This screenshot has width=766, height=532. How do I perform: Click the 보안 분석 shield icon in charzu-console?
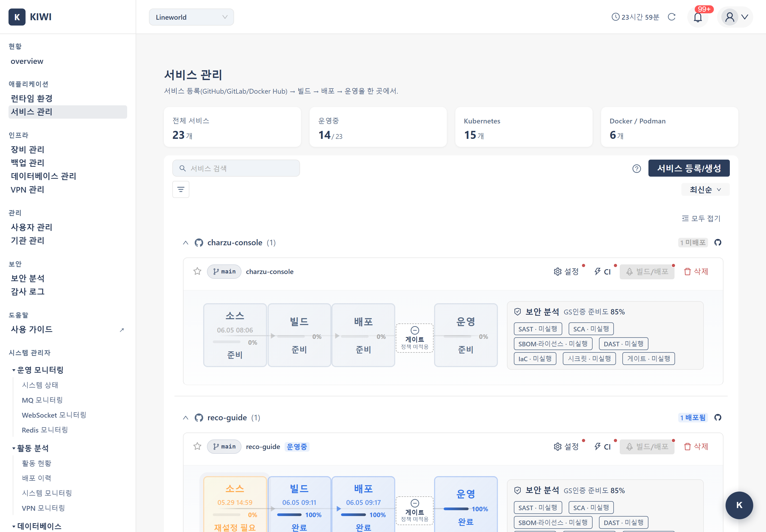point(517,312)
